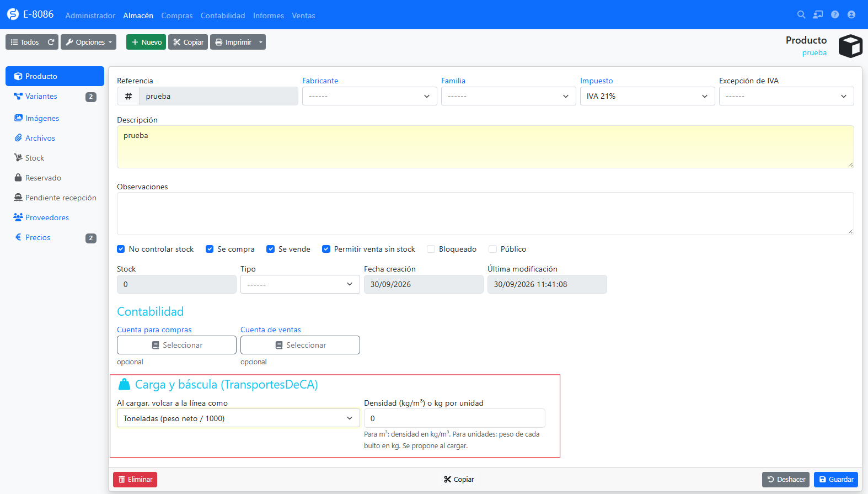This screenshot has width=868, height=494.
Task: Uncheck No controlar stock
Action: [x=121, y=249]
